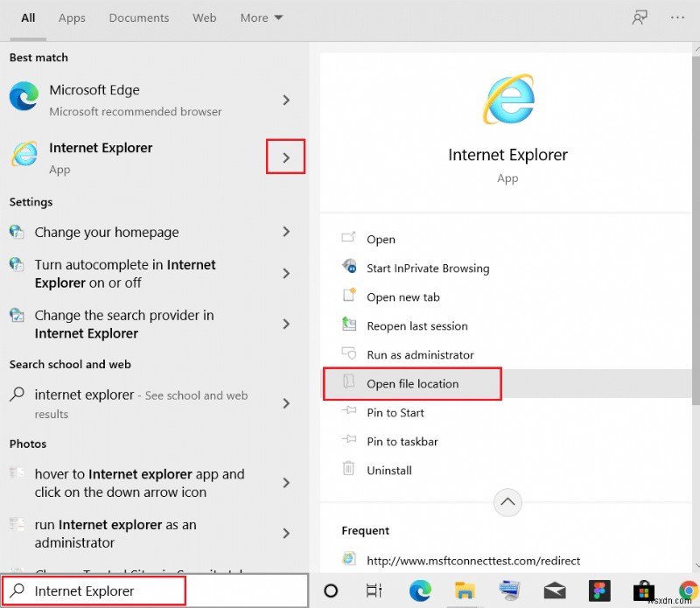Open Figma from the taskbar
This screenshot has width=700, height=608.
point(599,591)
